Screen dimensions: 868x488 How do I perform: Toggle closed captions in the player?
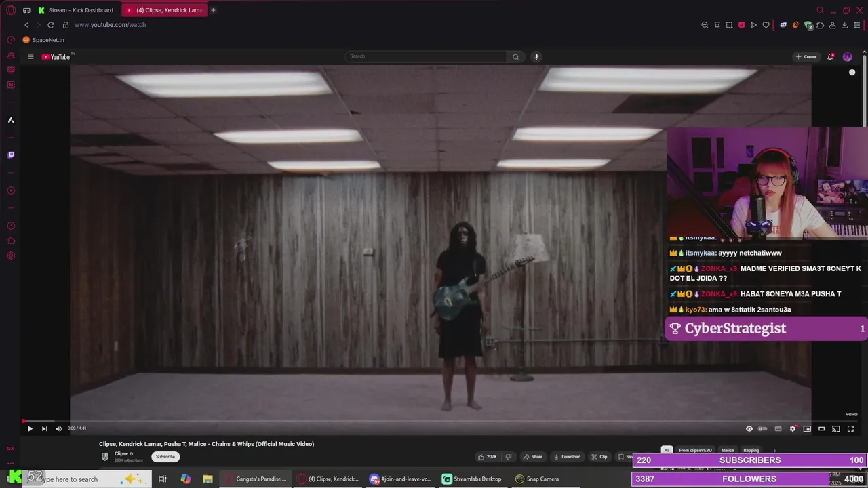pos(778,428)
